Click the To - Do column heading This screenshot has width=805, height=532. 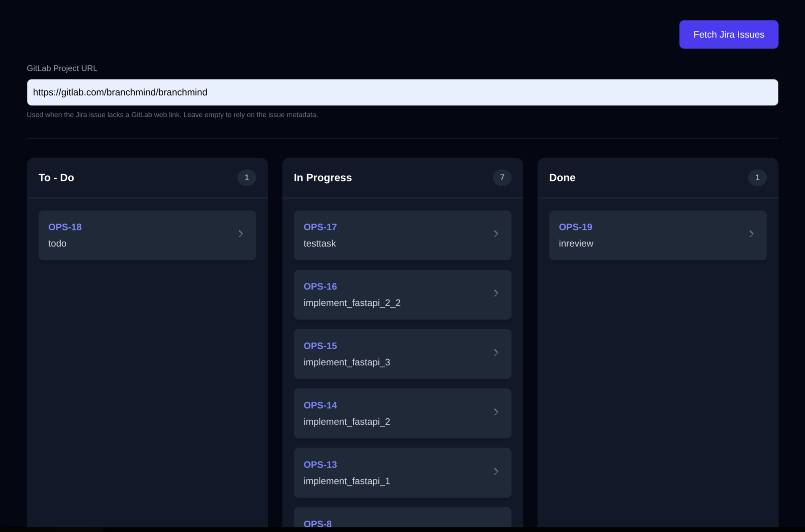[56, 178]
